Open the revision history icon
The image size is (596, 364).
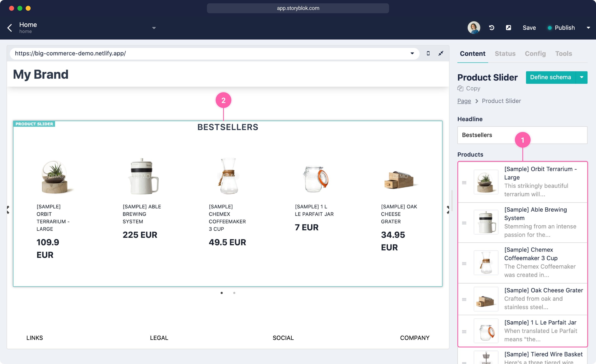pyautogui.click(x=491, y=28)
